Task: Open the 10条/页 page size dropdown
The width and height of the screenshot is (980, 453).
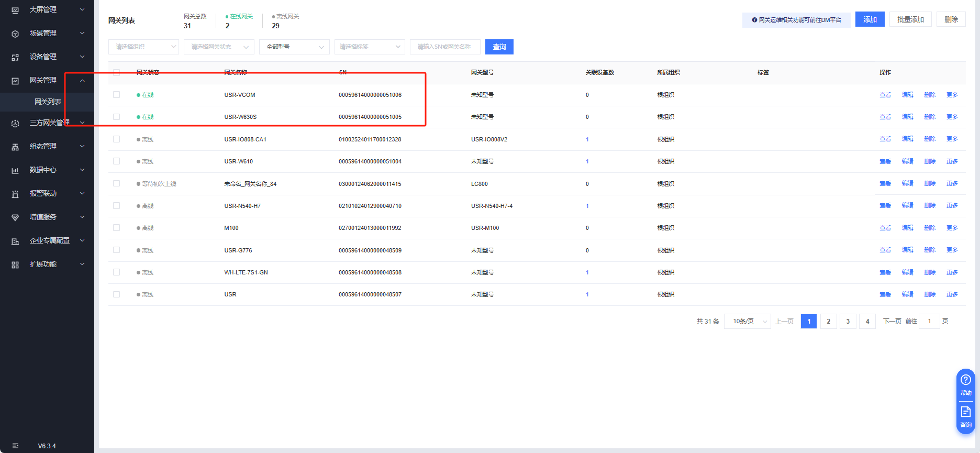Action: 747,322
